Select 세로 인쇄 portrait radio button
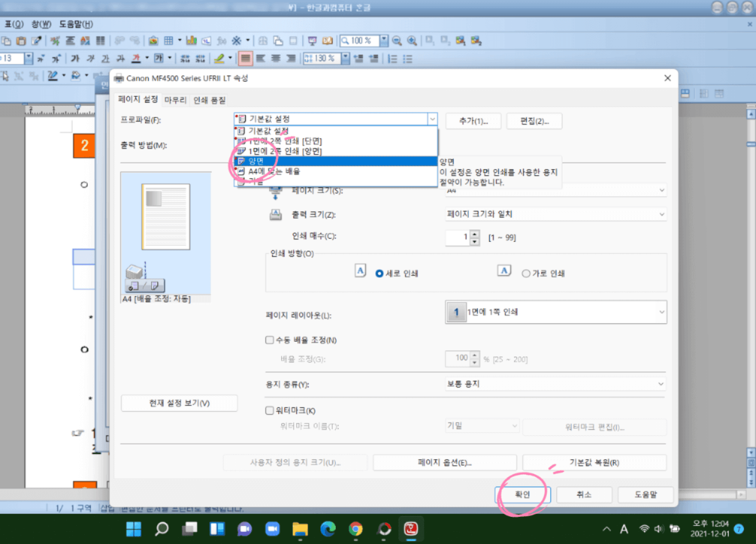 coord(380,274)
